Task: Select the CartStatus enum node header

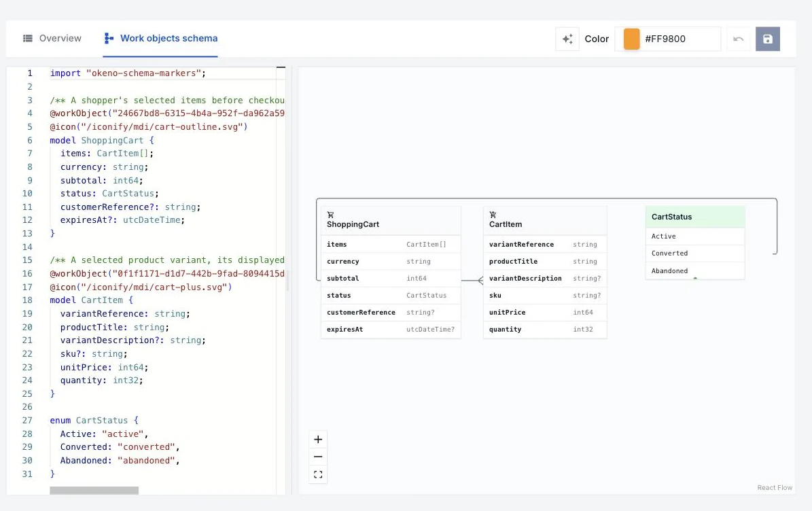Action: (x=695, y=217)
